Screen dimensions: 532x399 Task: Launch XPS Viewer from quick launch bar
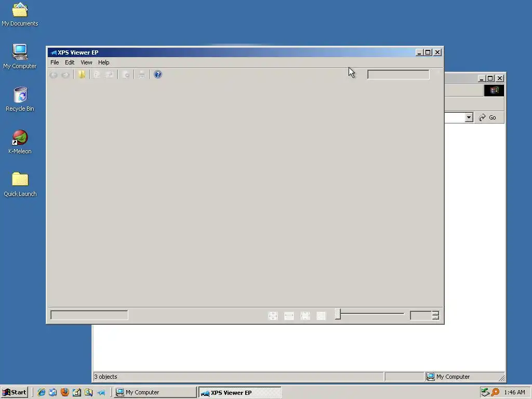[x=101, y=393]
